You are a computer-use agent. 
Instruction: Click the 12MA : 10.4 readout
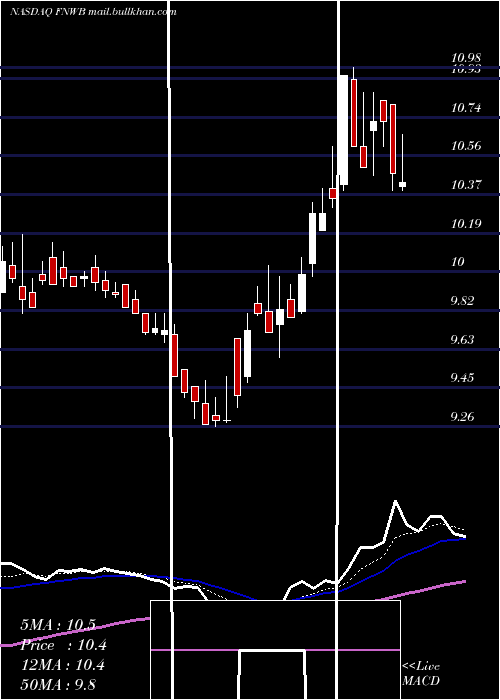(63, 665)
